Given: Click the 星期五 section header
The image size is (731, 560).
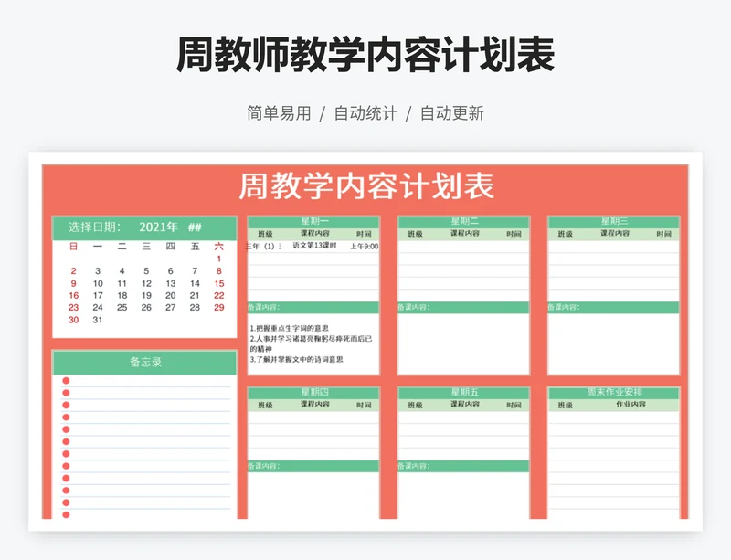Looking at the screenshot, I should (x=464, y=393).
